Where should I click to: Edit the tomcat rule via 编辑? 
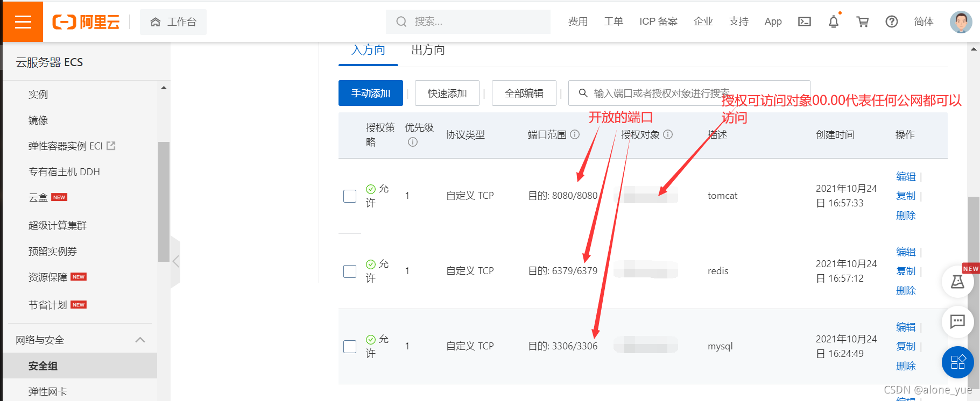tap(906, 176)
